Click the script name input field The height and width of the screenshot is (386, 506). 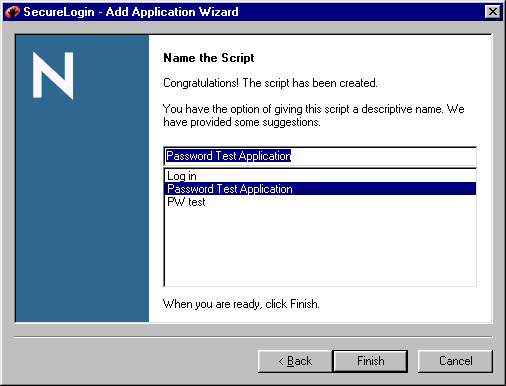click(x=320, y=156)
